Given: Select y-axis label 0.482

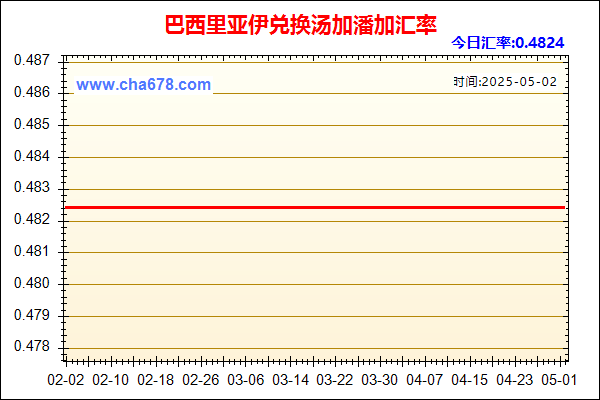Looking at the screenshot, I should point(32,219).
